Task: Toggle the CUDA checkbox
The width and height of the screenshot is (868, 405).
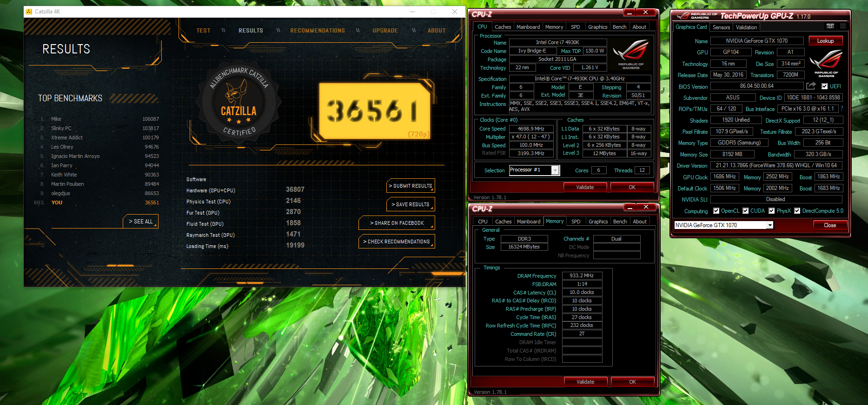Action: (x=745, y=211)
